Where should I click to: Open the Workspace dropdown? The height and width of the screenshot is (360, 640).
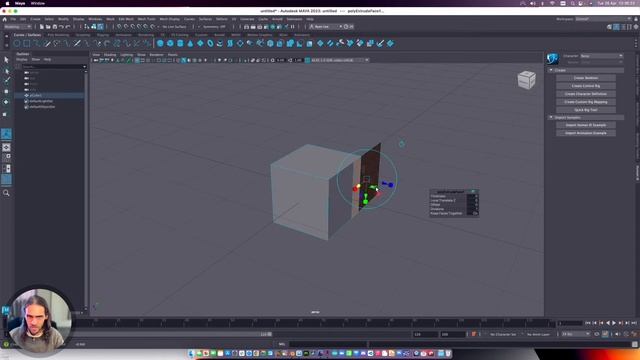coord(603,19)
